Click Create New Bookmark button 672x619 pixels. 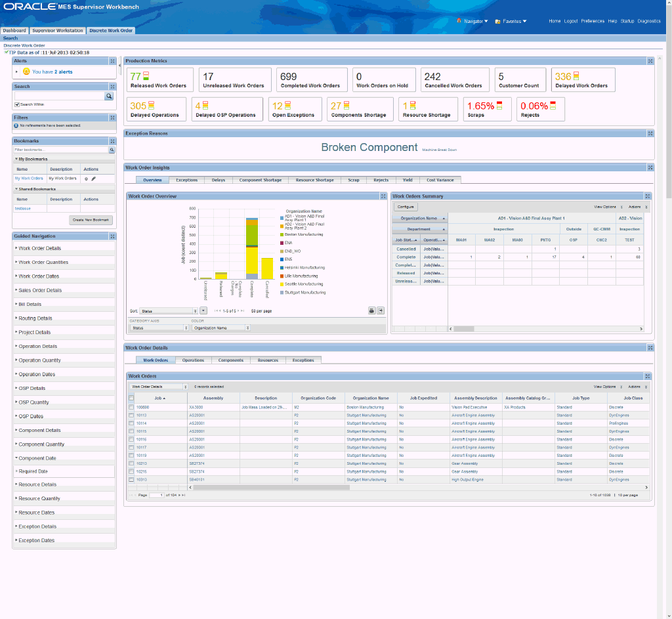91,220
